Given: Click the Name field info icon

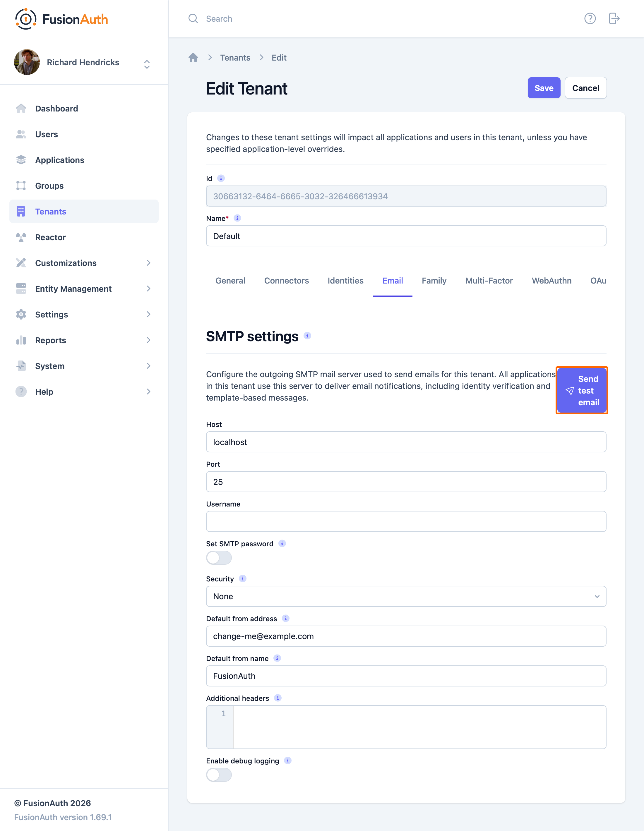Looking at the screenshot, I should (x=237, y=218).
